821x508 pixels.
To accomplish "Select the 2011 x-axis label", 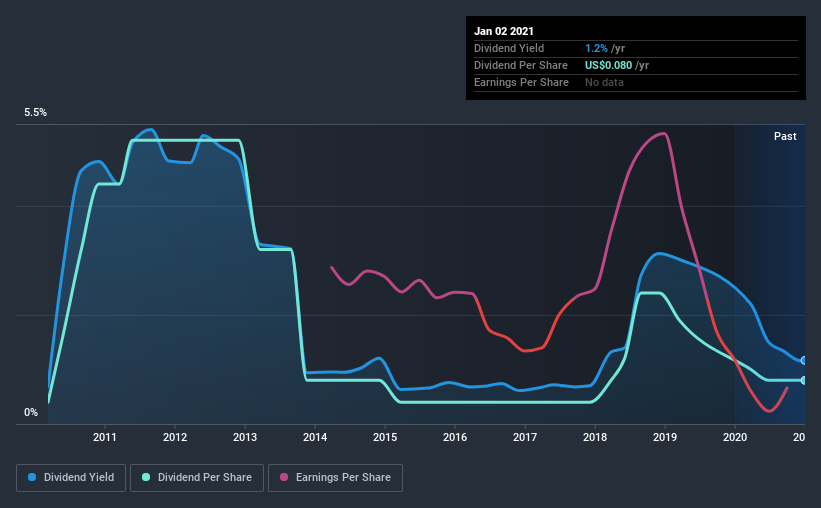I will point(105,437).
